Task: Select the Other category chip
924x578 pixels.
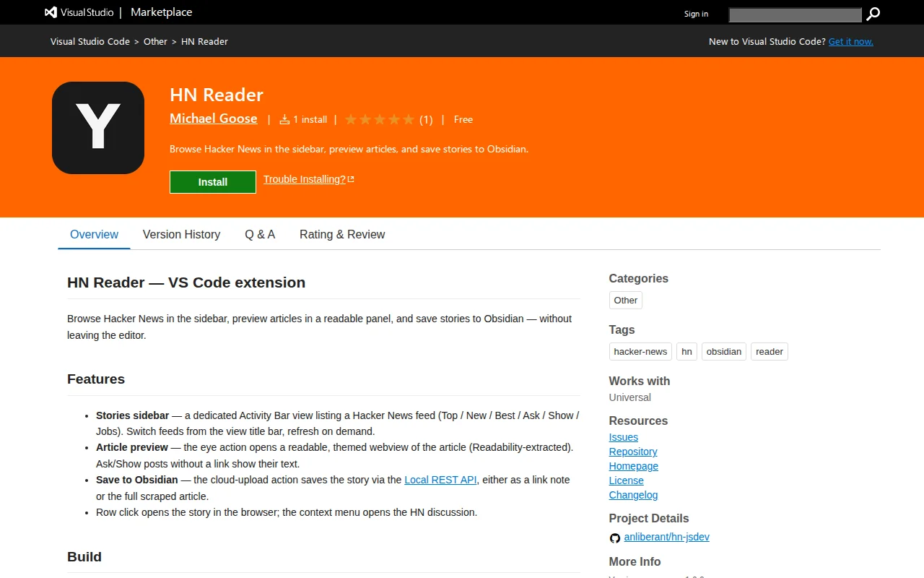Action: coord(626,301)
